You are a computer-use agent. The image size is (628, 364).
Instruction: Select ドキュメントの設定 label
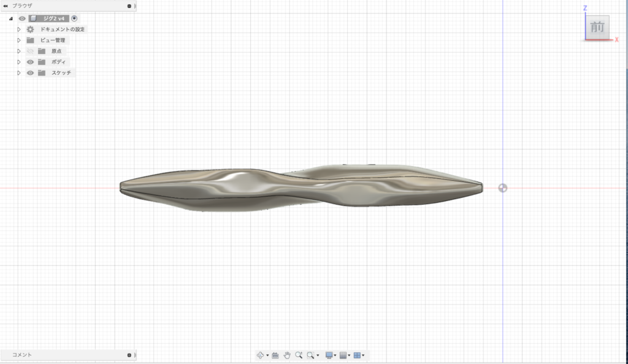coord(63,29)
